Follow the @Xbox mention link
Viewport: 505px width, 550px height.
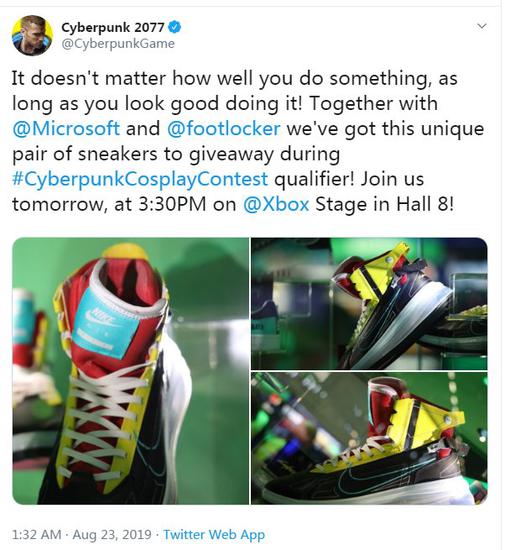(276, 204)
